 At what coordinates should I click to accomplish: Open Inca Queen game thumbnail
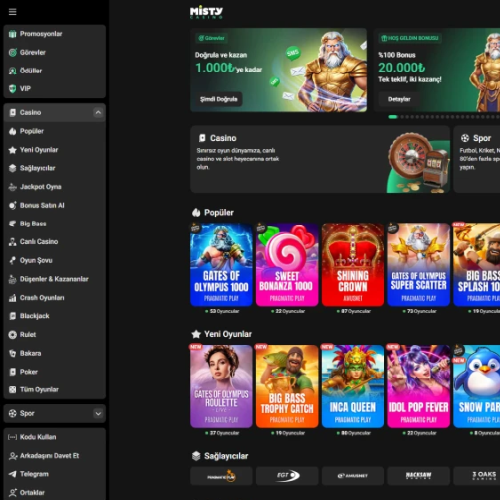353,387
